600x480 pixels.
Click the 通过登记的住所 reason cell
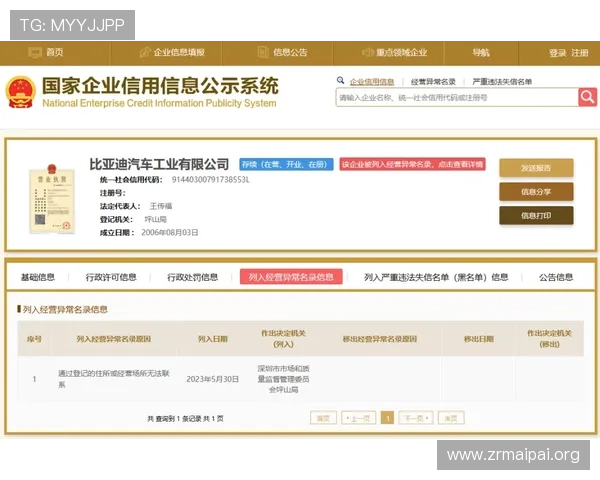click(114, 379)
